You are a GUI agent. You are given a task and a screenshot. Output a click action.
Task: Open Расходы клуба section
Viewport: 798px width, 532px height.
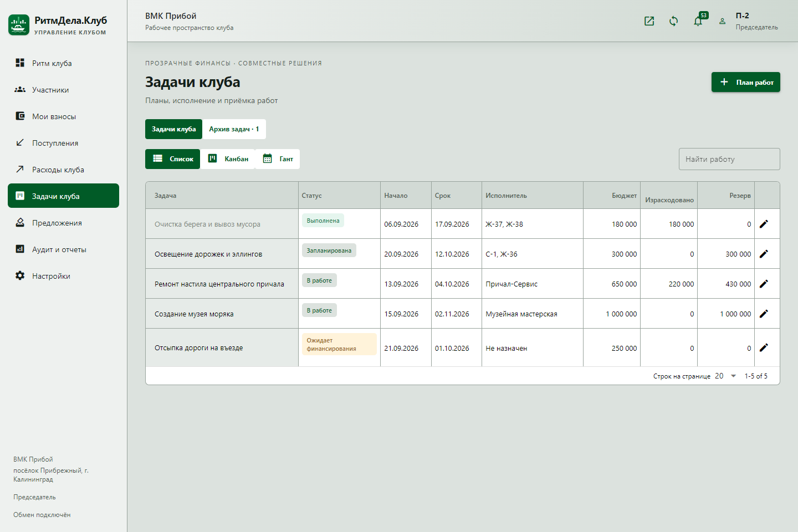(x=63, y=169)
